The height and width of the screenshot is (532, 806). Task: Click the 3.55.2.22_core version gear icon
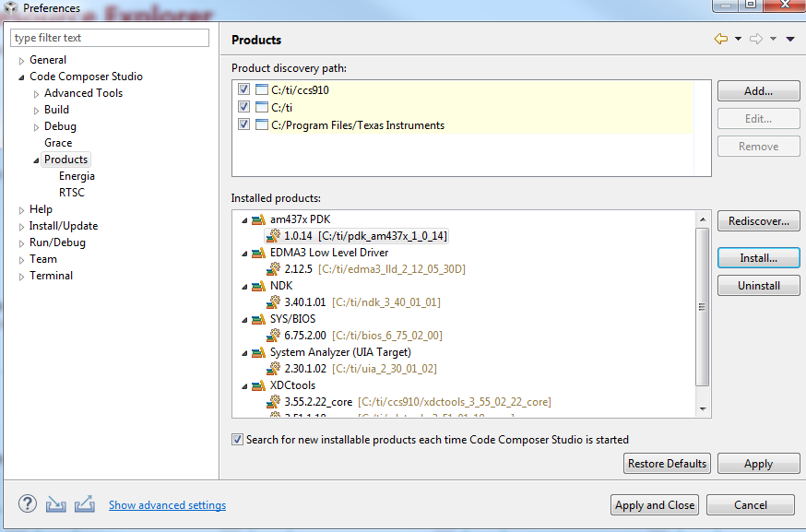point(274,402)
